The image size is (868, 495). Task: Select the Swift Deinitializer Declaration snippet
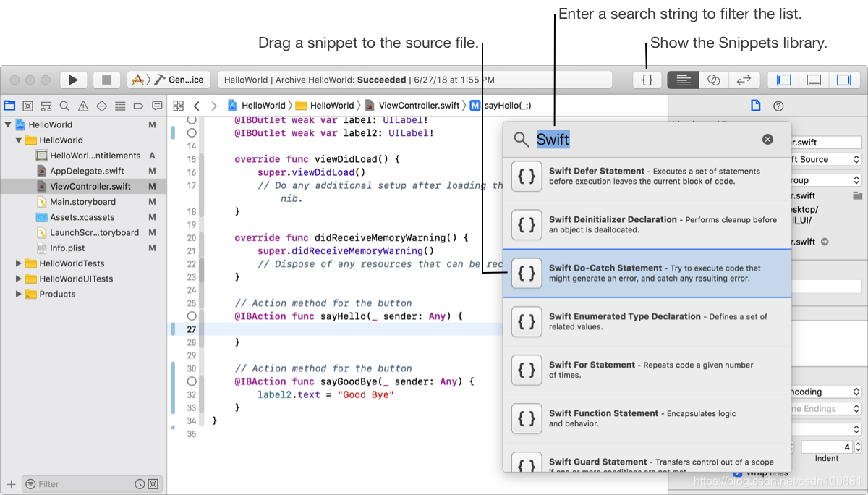[647, 225]
